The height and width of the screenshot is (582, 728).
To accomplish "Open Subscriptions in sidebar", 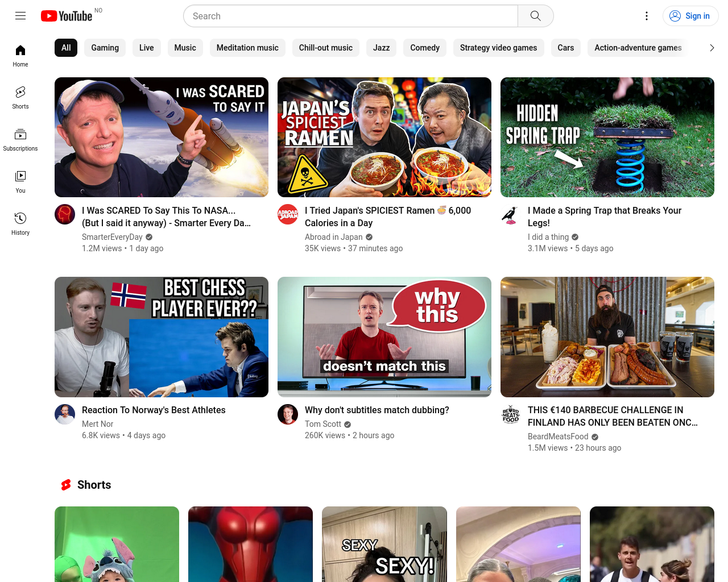I will pyautogui.click(x=20, y=140).
